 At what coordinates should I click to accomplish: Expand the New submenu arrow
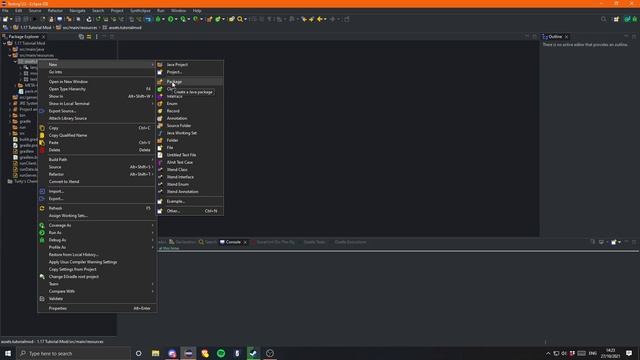pos(153,64)
